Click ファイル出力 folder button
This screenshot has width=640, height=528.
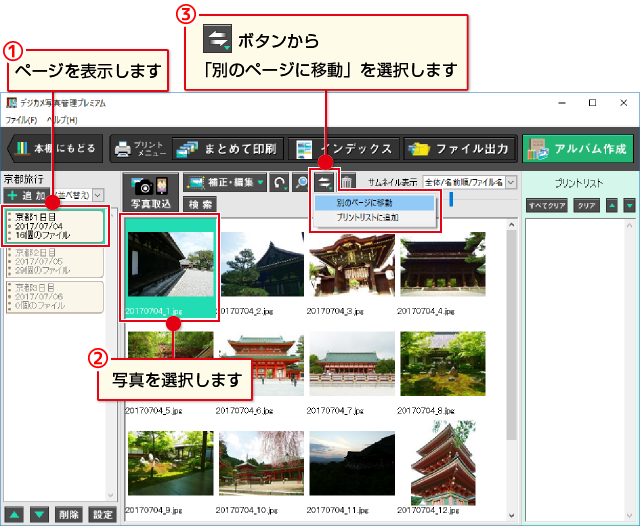coord(459,149)
